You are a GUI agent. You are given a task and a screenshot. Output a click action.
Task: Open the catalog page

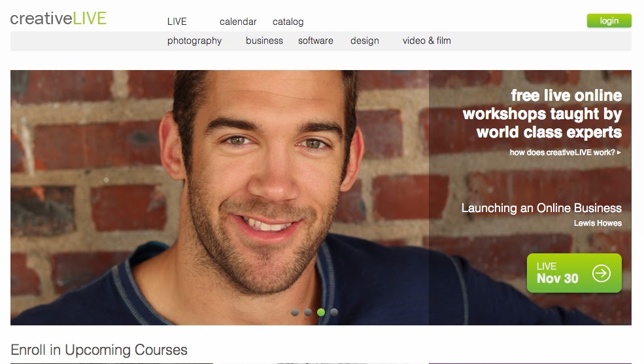(288, 22)
